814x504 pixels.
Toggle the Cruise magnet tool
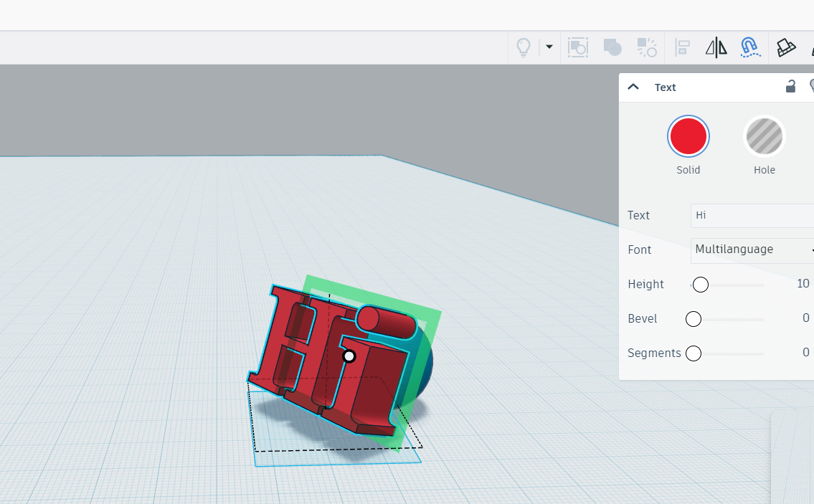750,47
